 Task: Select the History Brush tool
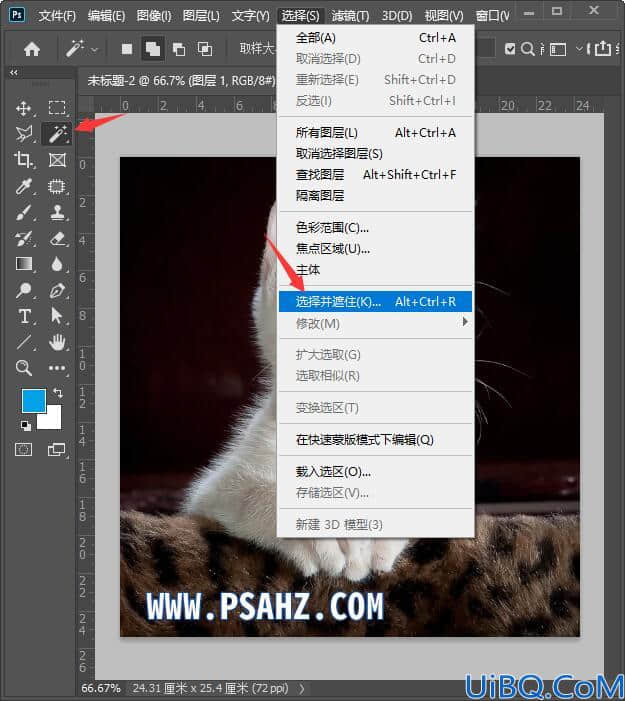[23, 239]
